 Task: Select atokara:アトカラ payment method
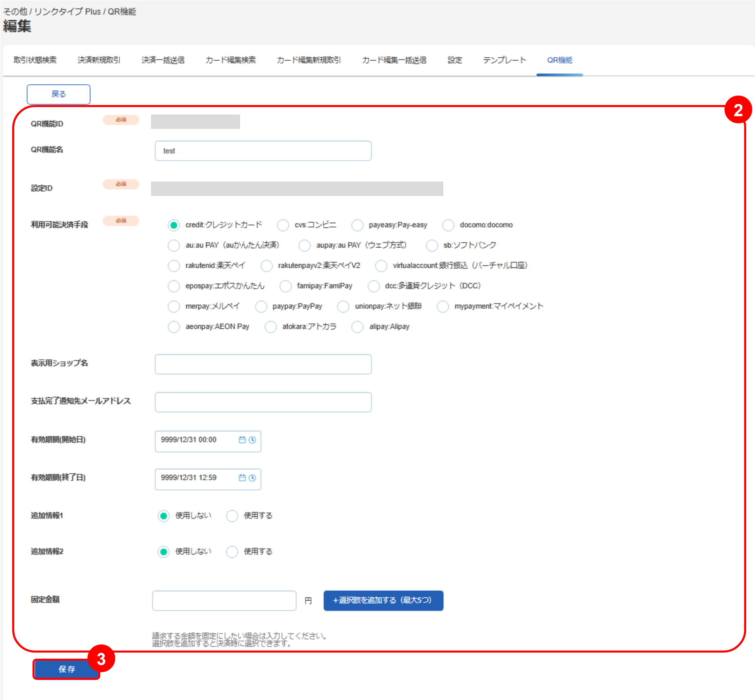(x=271, y=327)
